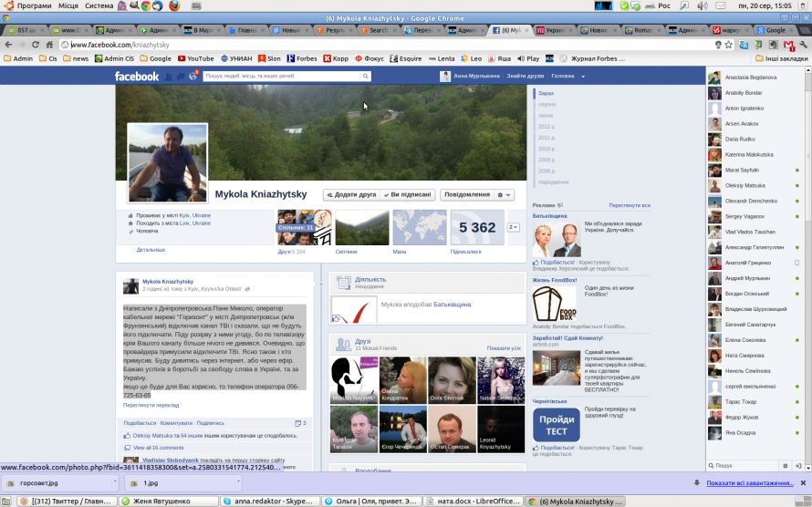Viewport: 812px width, 507px height.
Task: Launch Chrome from the top panel
Action: (146, 5)
